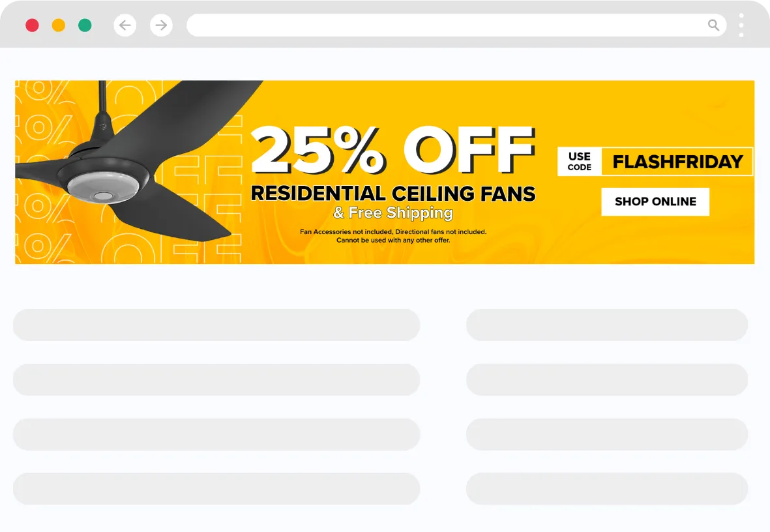Click the back navigation arrow
The height and width of the screenshot is (532, 770).
click(125, 25)
